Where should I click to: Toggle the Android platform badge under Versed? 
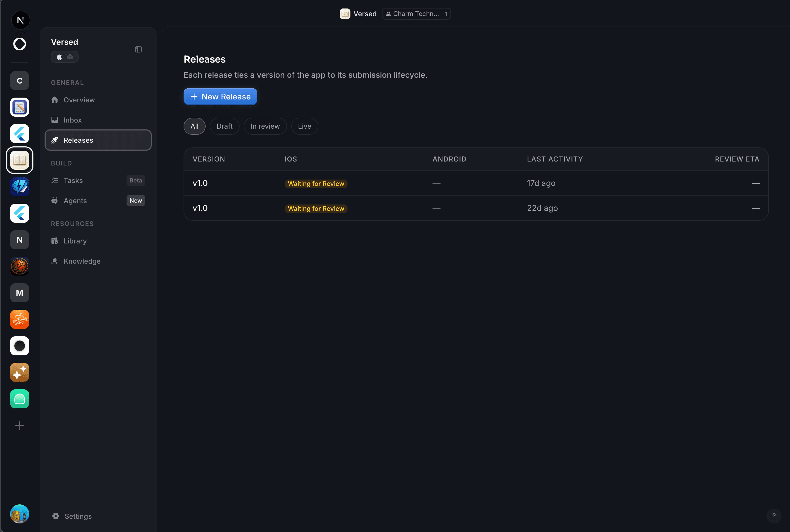(x=70, y=57)
